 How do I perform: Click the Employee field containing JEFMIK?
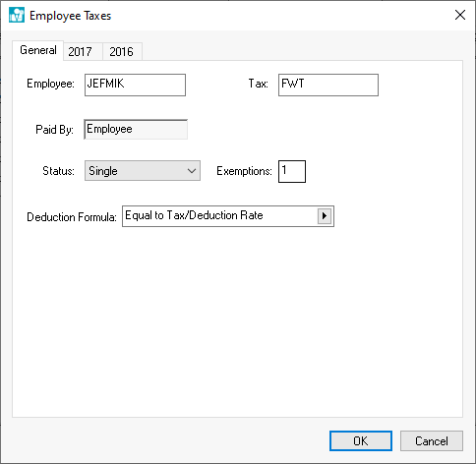tap(135, 85)
